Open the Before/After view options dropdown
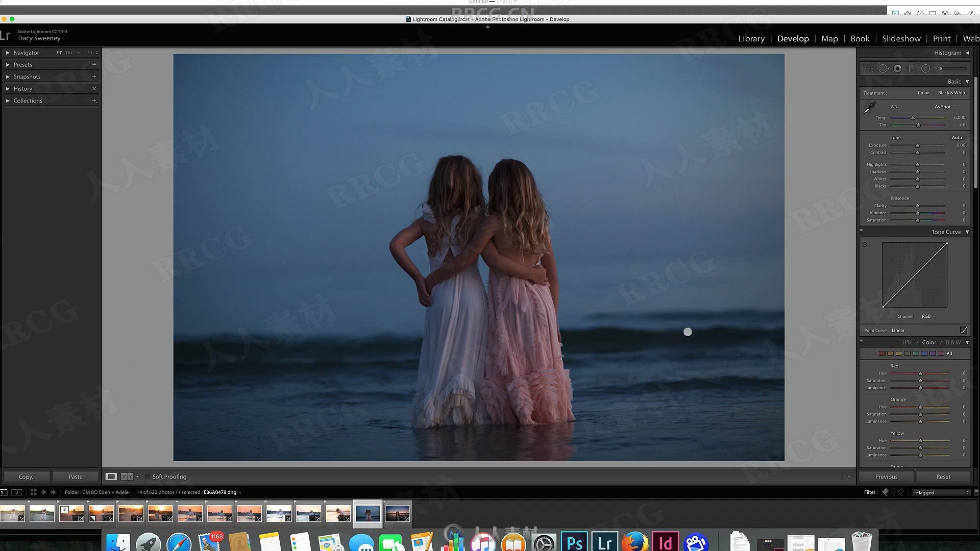This screenshot has height=551, width=980. point(137,477)
